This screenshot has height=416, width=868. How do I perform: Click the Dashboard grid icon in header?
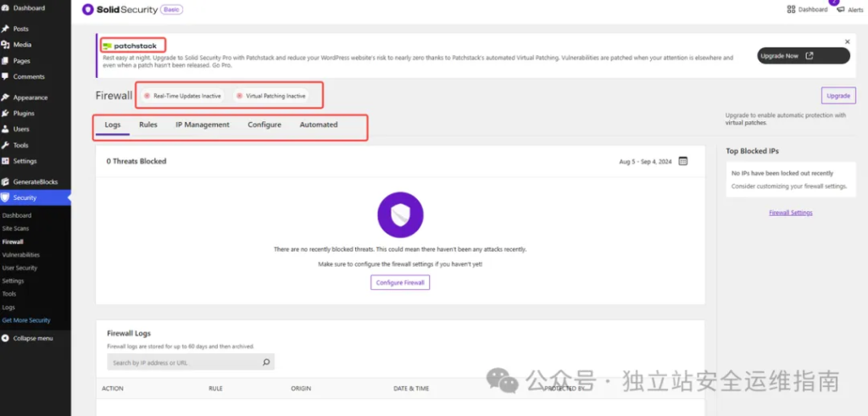click(791, 9)
